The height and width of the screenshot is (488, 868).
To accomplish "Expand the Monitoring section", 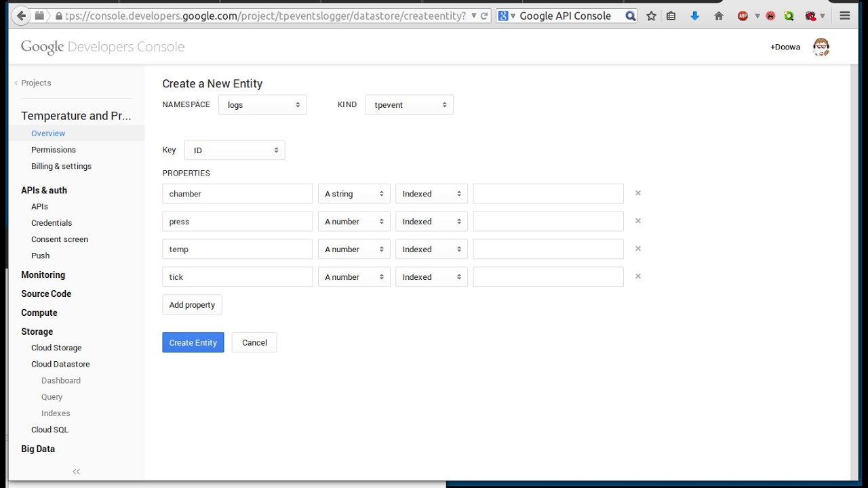I will tap(43, 274).
